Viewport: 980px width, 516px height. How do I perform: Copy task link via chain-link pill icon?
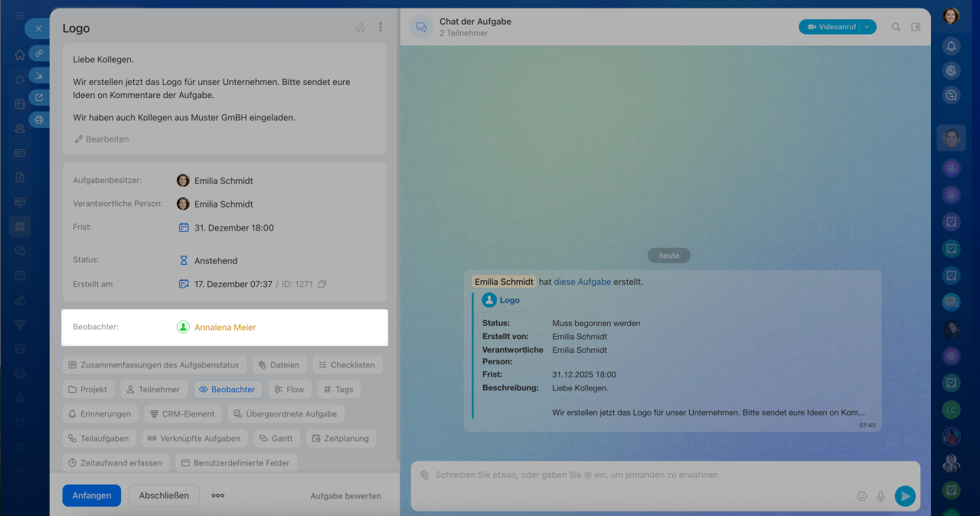click(39, 53)
